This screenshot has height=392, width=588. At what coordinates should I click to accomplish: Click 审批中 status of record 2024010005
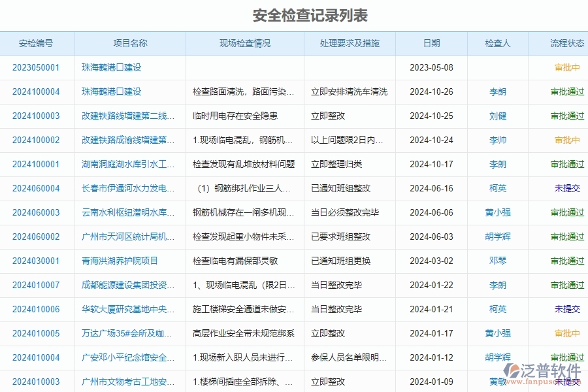[x=566, y=333]
